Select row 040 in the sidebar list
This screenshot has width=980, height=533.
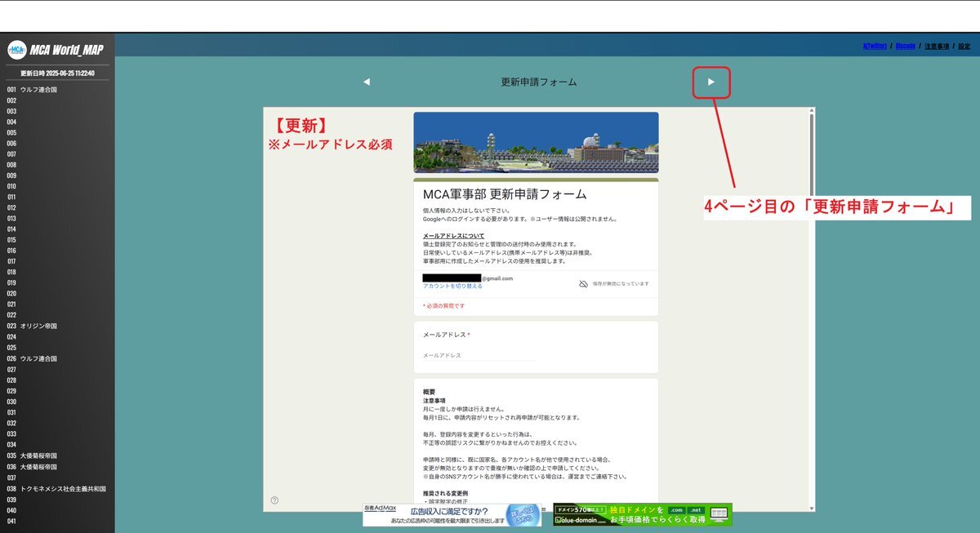(57, 510)
